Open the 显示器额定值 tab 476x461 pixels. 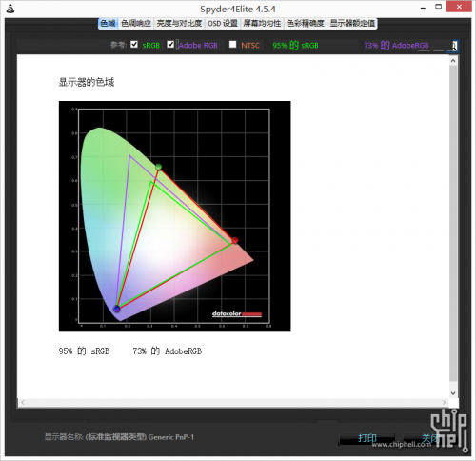pyautogui.click(x=352, y=23)
